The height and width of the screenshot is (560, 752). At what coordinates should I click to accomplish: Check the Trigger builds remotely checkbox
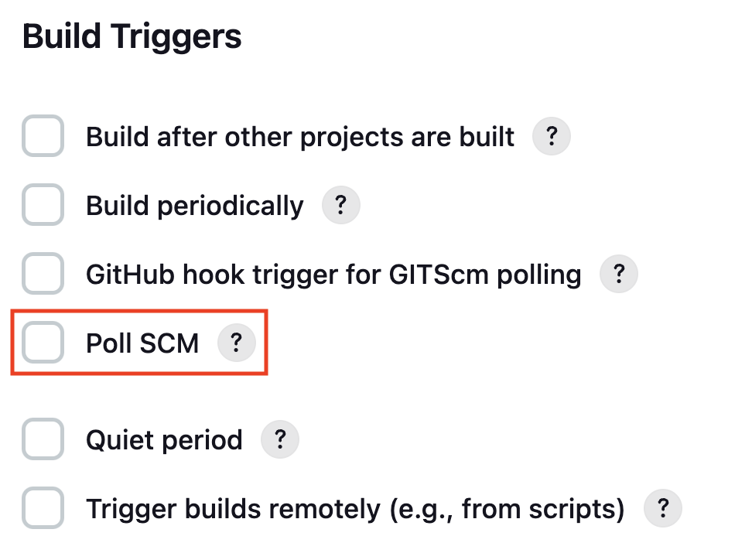coord(43,507)
